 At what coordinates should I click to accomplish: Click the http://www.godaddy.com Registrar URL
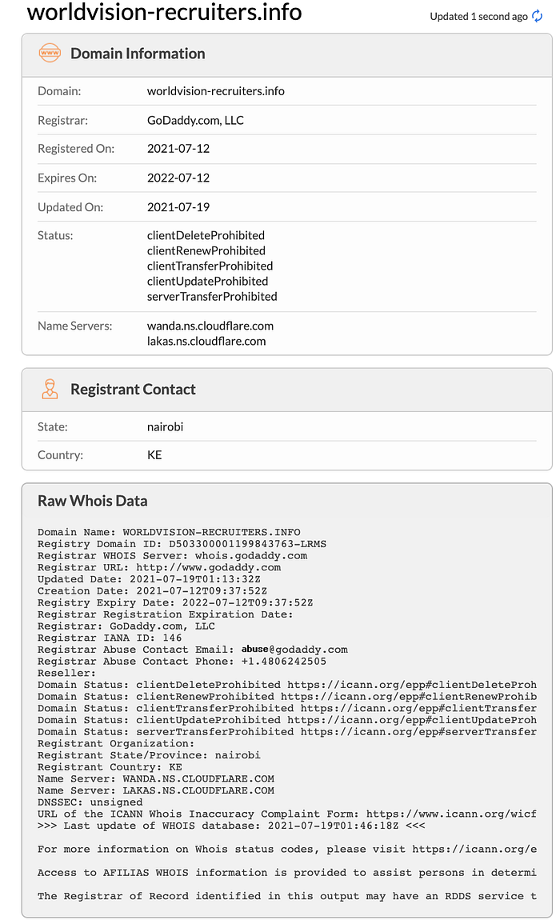(x=209, y=567)
